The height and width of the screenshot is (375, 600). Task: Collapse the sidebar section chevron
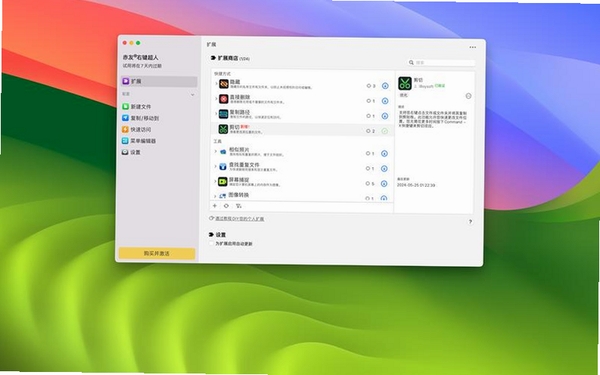[192, 95]
